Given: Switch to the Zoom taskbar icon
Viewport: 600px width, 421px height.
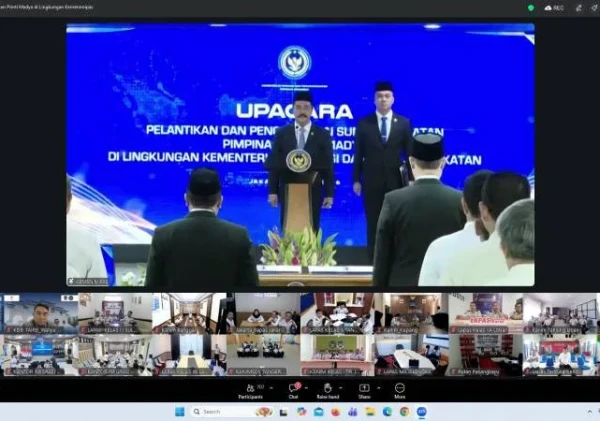Looking at the screenshot, I should tap(422, 412).
